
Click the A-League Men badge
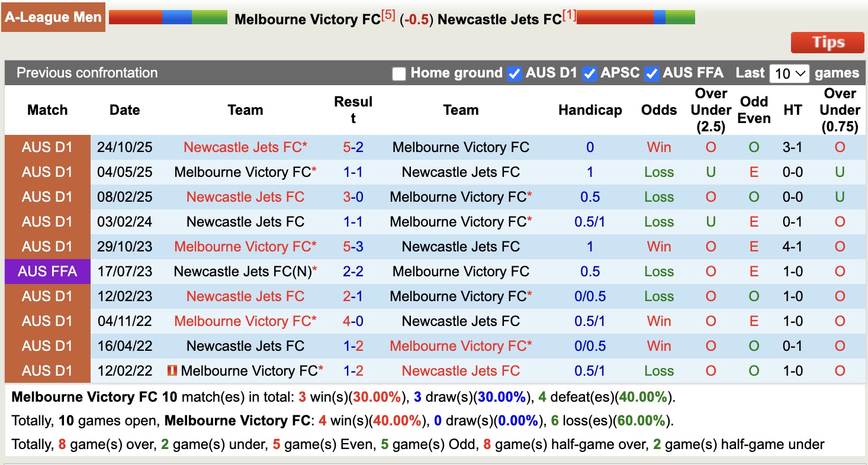point(53,17)
